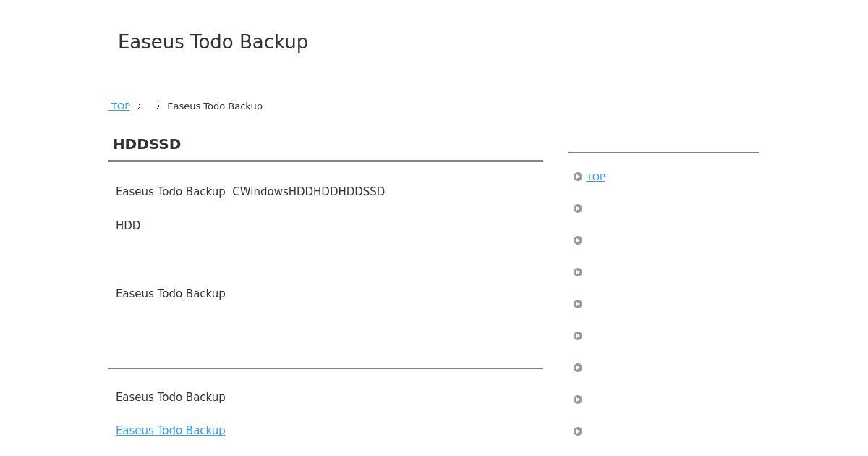Click the ninth sidebar arrow bullet icon
Viewport: 868px width, 456px height.
pyautogui.click(x=578, y=431)
